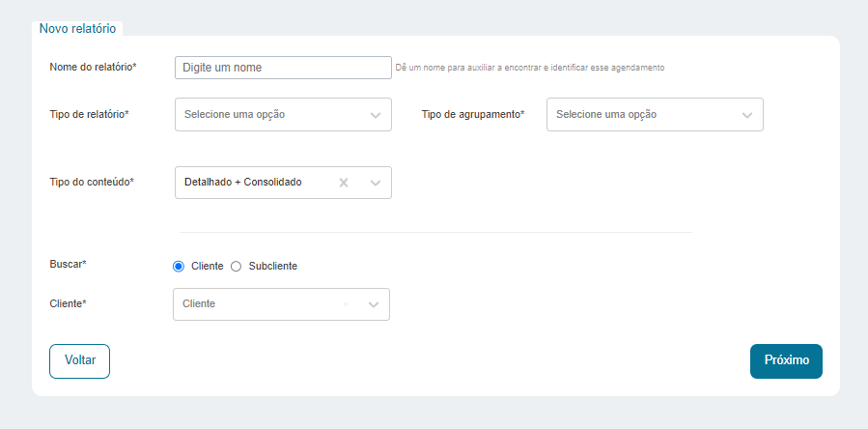Screen dimensions: 868x429
Task: Click the chevron arrow in Tipo de relatório
Action: (376, 115)
